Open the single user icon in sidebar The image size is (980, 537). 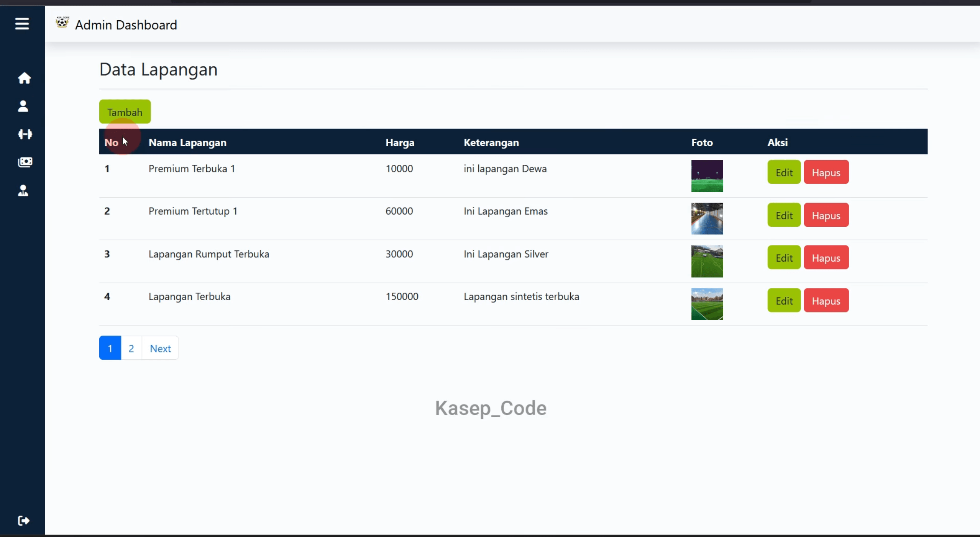[x=23, y=106]
